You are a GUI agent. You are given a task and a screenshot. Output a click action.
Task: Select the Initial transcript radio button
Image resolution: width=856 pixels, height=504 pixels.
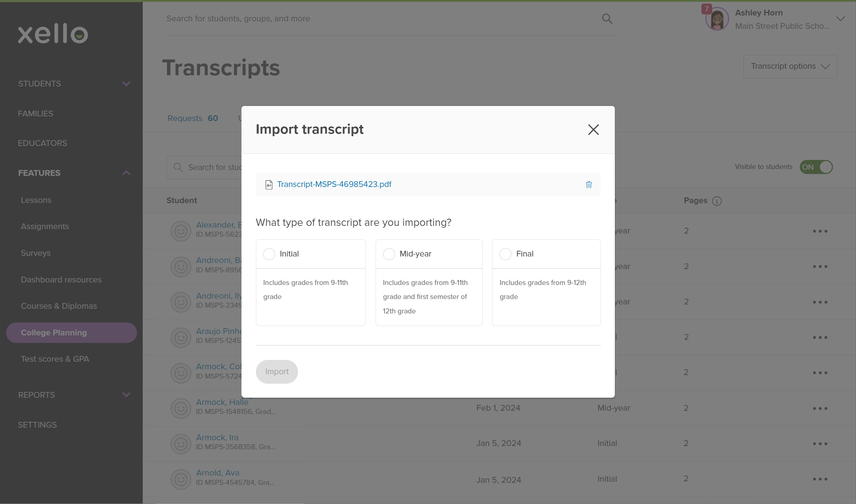269,254
